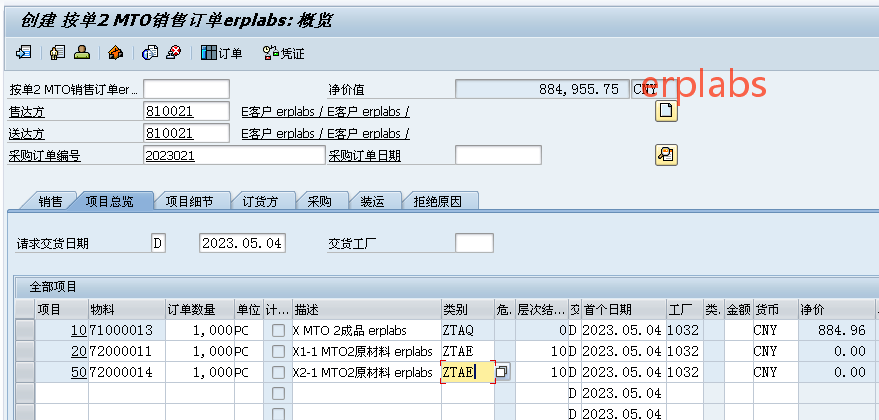Click description X MTO 2成品 erplabs
The image size is (879, 420).
(x=367, y=330)
